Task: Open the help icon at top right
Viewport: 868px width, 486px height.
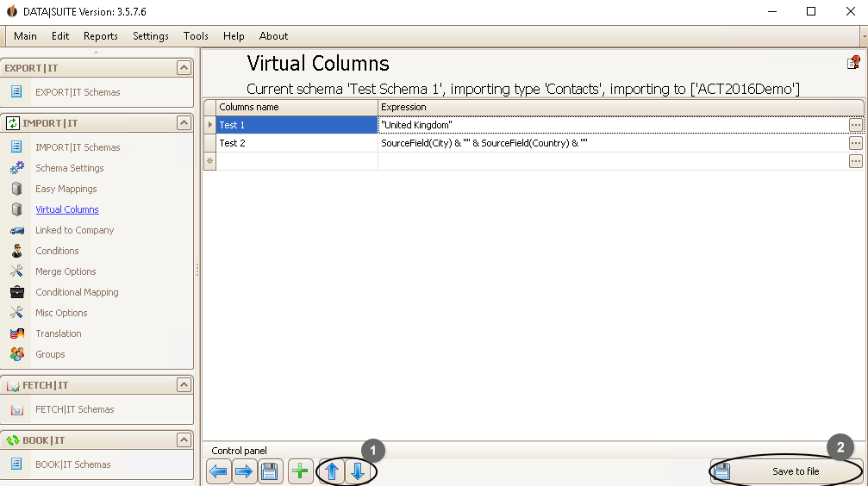Action: 853,63
